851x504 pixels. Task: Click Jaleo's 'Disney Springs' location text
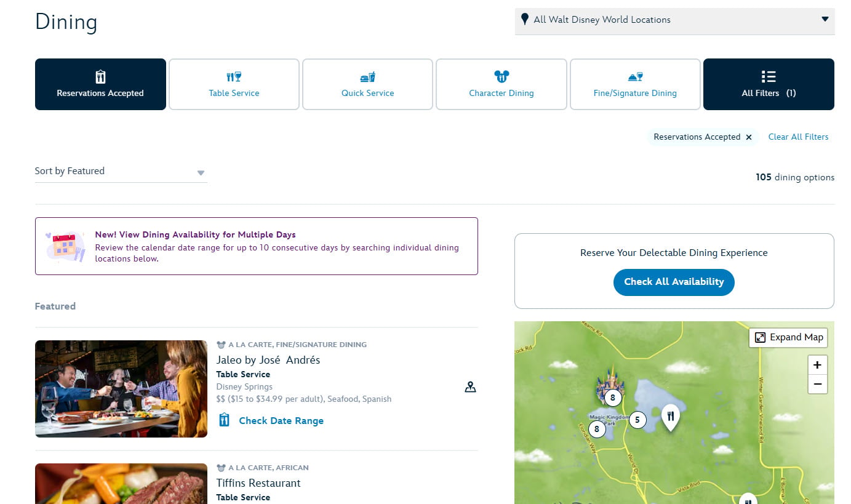(244, 386)
